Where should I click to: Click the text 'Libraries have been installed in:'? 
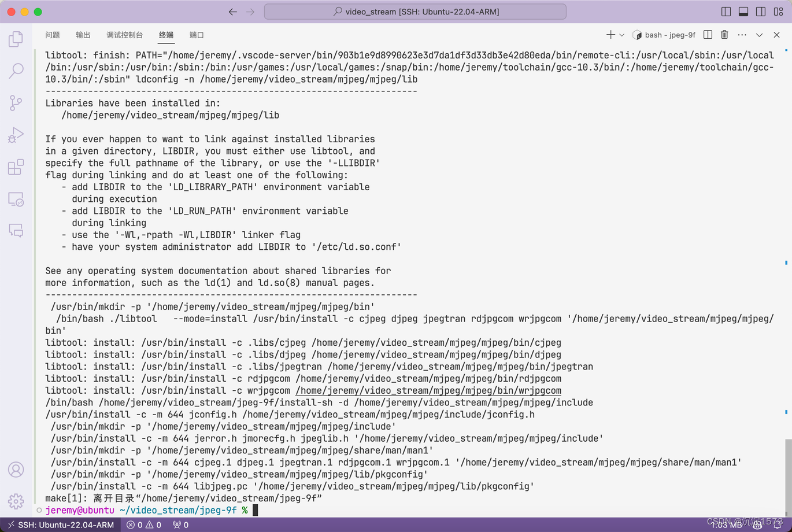133,103
